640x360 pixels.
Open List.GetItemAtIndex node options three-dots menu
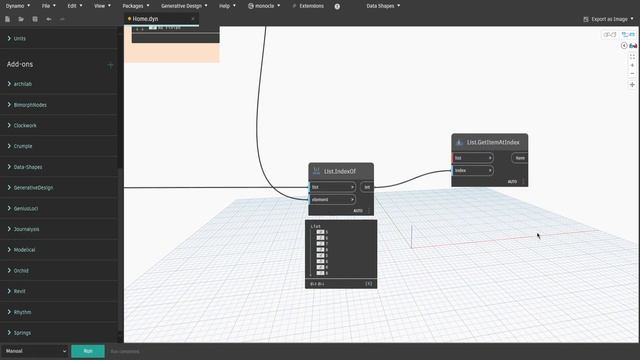coord(523,182)
